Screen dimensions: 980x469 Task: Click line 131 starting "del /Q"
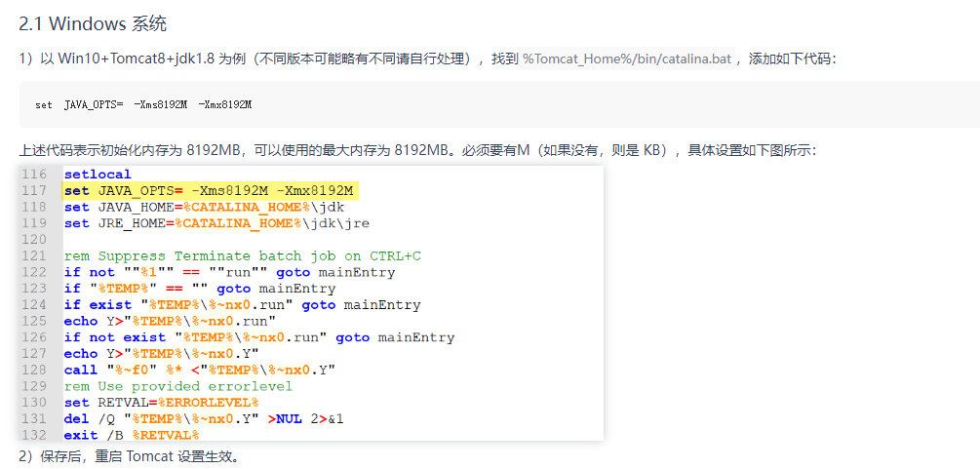(204, 418)
